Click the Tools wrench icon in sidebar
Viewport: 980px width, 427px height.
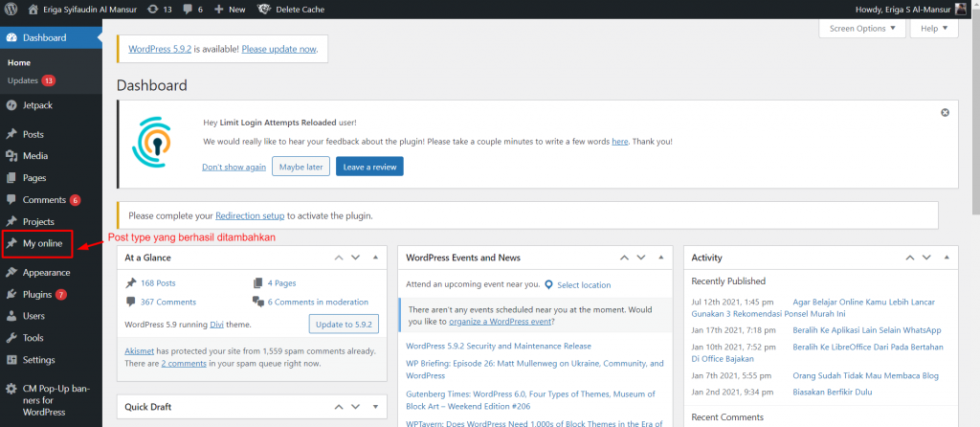pos(11,338)
